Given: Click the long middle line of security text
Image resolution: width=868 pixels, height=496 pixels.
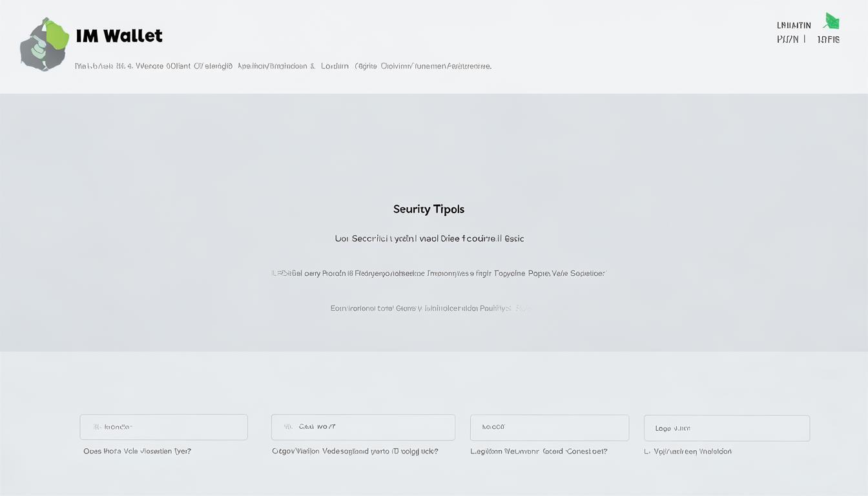Looking at the screenshot, I should (438, 273).
